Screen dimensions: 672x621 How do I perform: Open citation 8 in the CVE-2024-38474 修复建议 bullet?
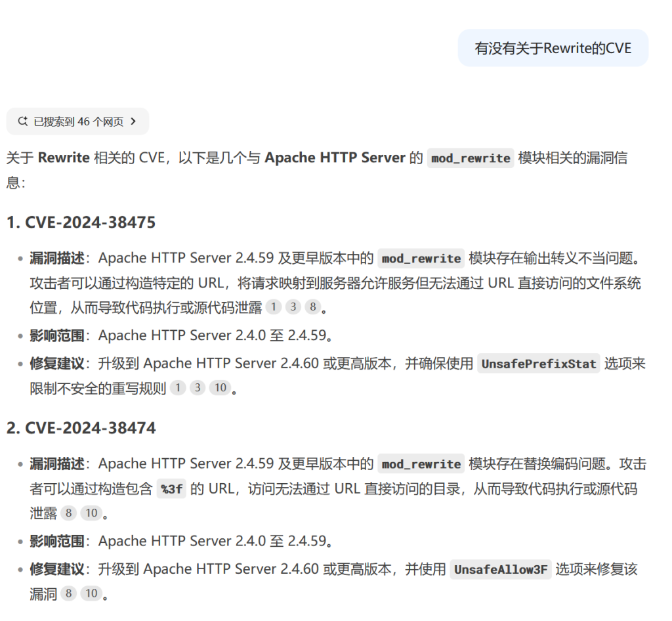[x=68, y=593]
